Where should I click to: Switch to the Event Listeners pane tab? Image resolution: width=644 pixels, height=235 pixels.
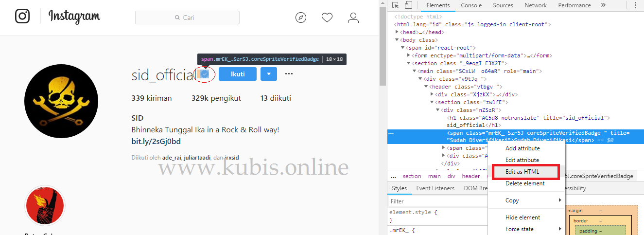[435, 188]
